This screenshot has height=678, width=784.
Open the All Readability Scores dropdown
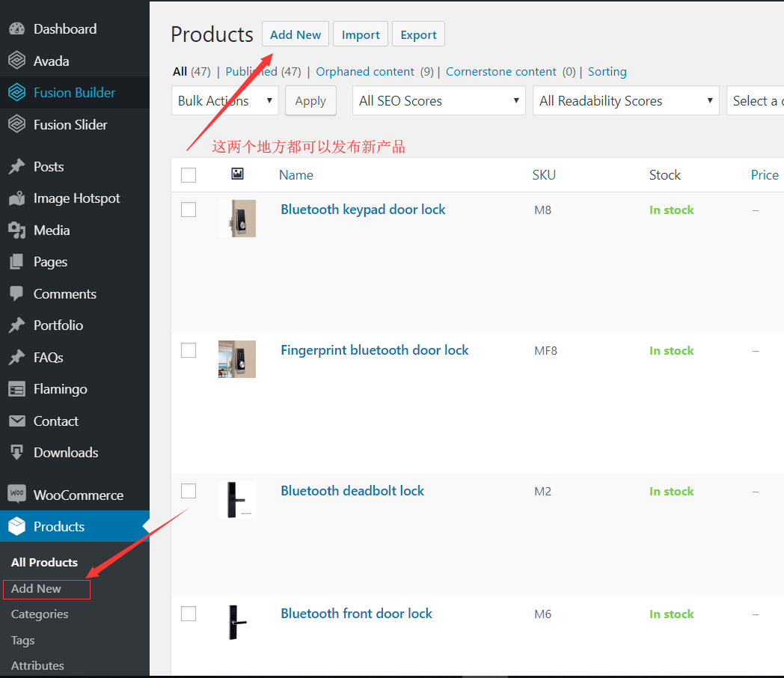pos(625,101)
